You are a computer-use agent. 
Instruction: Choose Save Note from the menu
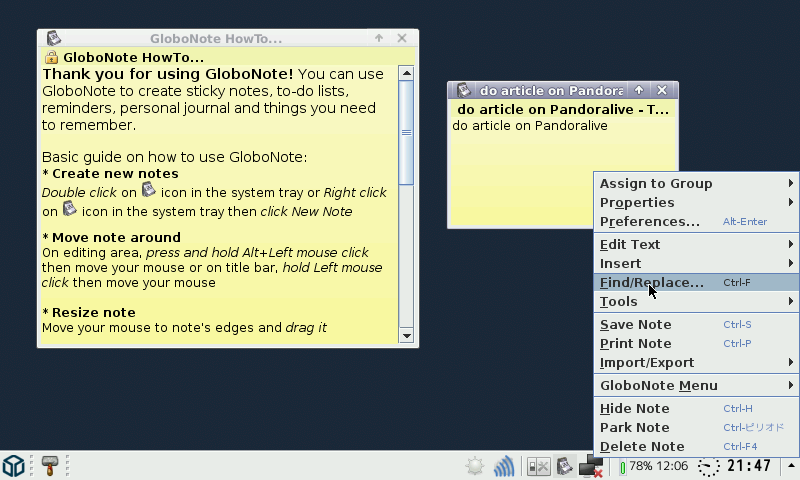[x=697, y=324]
